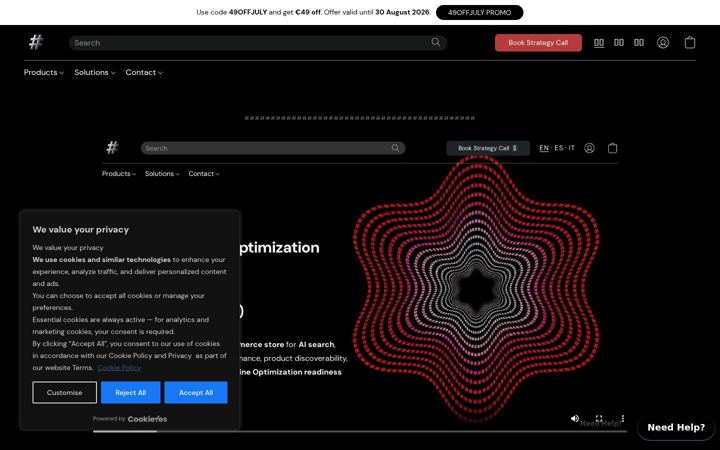720x450 pixels.
Task: Expand the Contact menu in the main navigation
Action: pyautogui.click(x=144, y=73)
